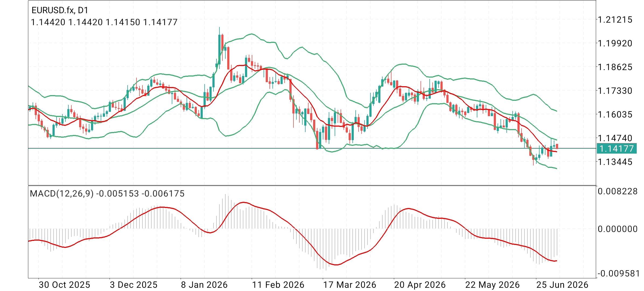Click the 1.17330 price axis label

click(x=615, y=91)
